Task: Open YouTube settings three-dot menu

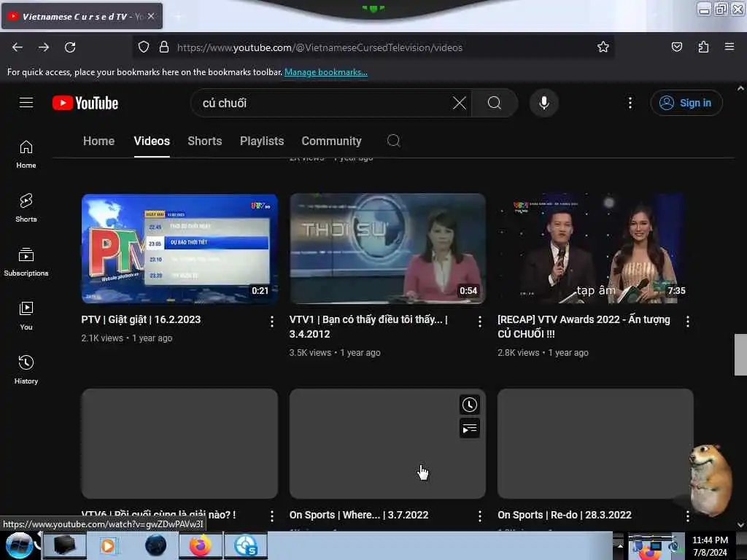Action: coord(630,103)
